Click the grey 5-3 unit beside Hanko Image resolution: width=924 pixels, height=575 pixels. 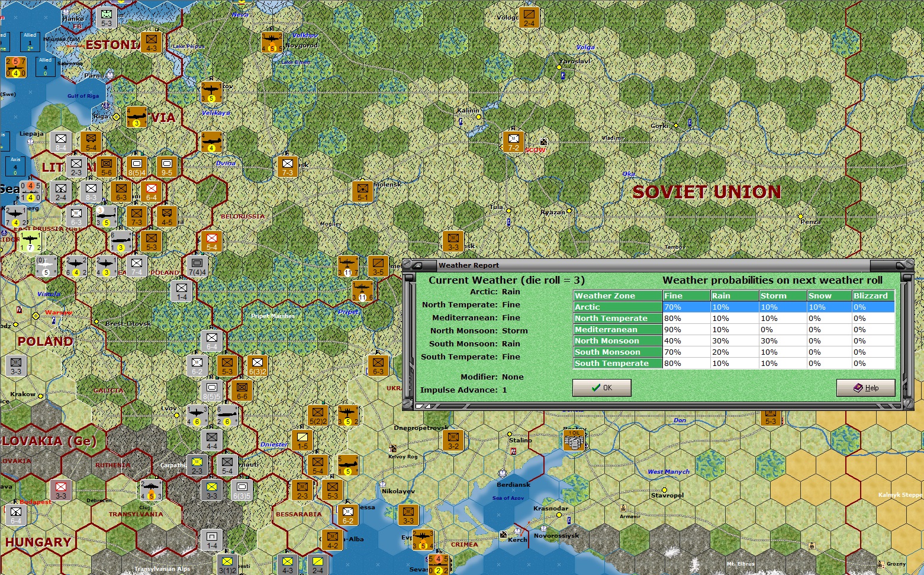coord(106,17)
